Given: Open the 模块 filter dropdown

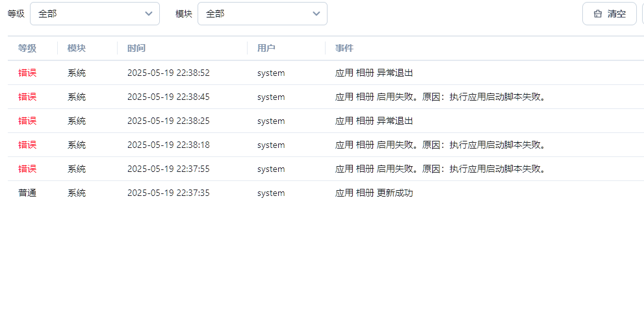Looking at the screenshot, I should (263, 14).
